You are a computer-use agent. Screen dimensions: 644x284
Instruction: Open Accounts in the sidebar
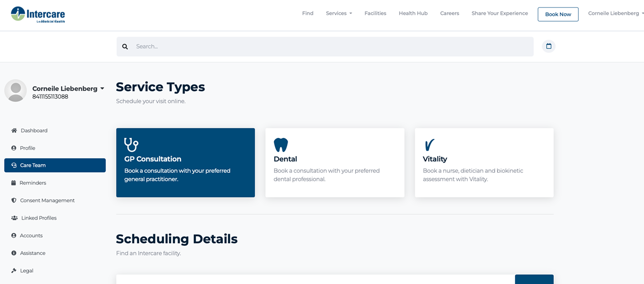tap(55, 235)
